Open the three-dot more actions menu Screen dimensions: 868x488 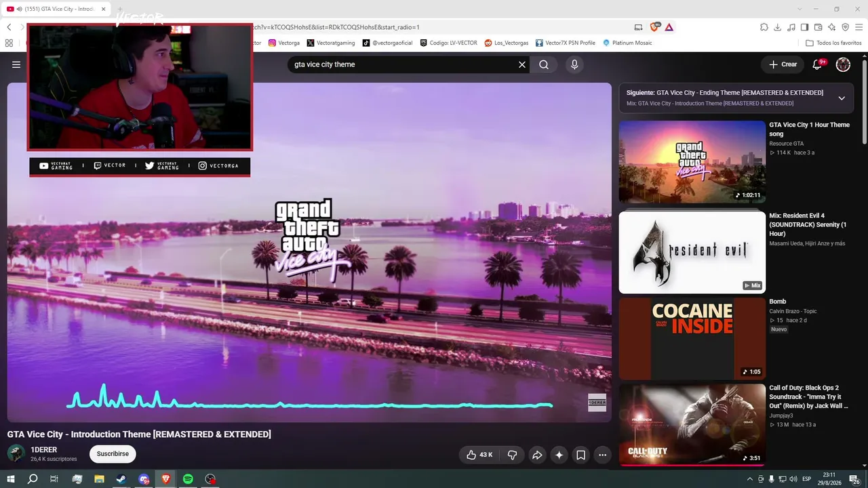click(603, 455)
